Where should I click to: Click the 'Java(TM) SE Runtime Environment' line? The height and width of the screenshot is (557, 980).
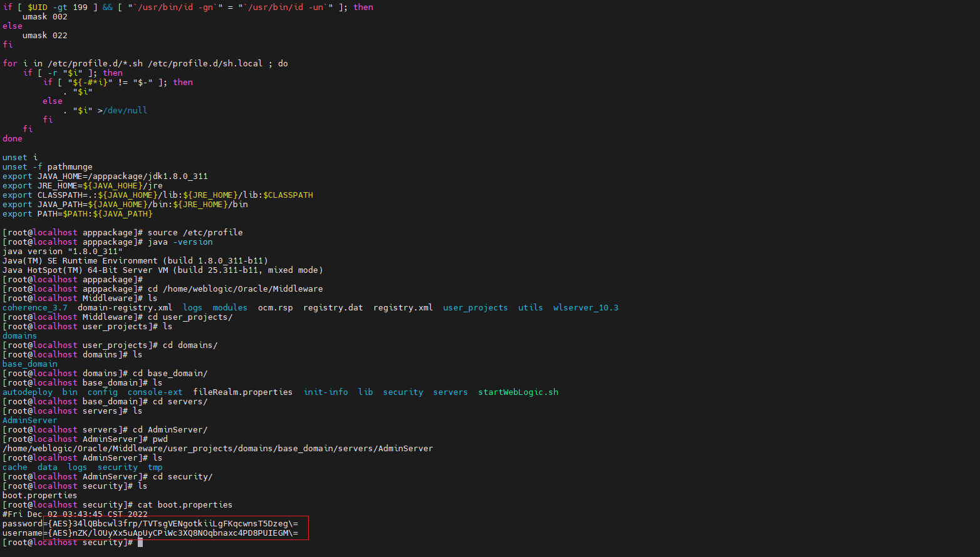135,261
